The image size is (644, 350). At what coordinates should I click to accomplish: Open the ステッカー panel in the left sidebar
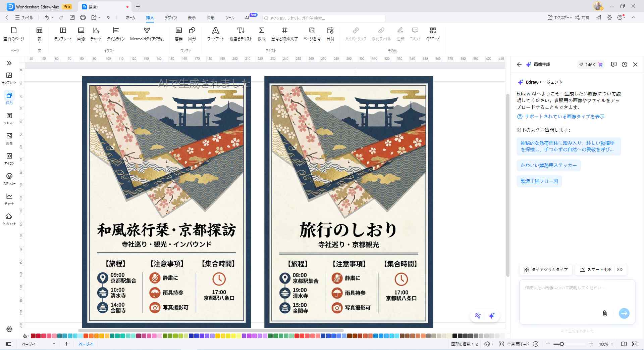coord(9,179)
